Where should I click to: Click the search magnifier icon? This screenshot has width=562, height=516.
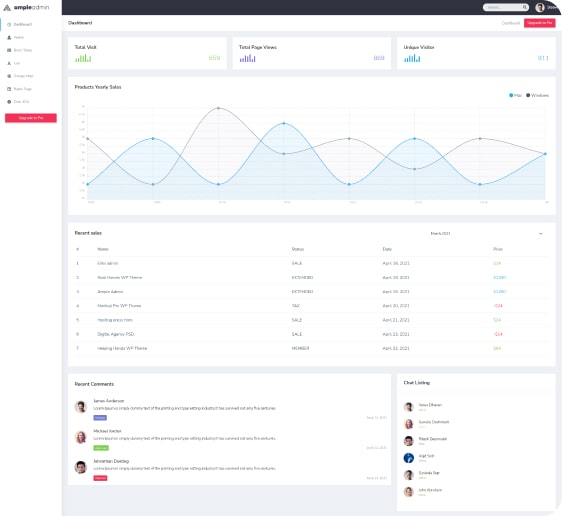tap(524, 7)
